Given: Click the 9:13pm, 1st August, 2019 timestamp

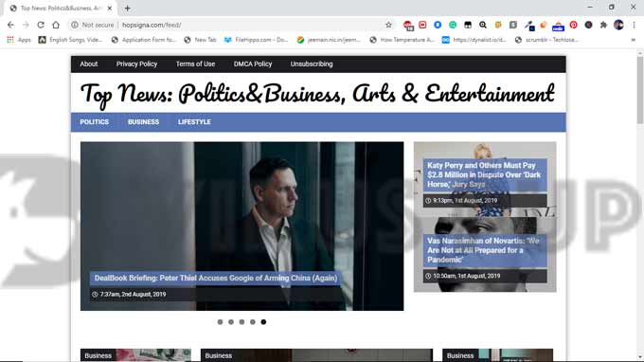Looking at the screenshot, I should (465, 201).
